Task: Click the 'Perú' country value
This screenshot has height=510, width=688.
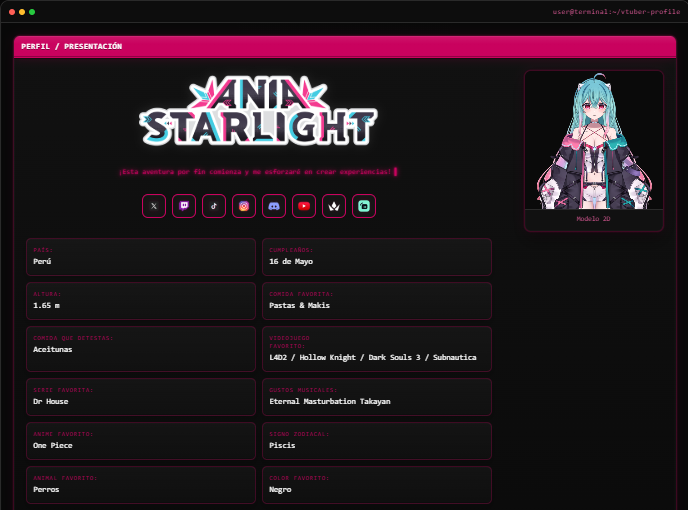Action: [x=42, y=261]
